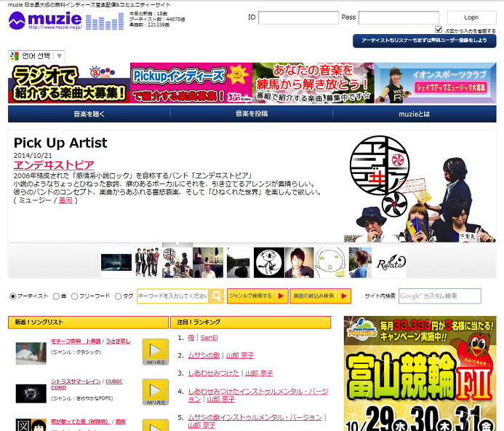504x431 pixels.
Task: Click the free user registration button
Action: tap(424, 41)
